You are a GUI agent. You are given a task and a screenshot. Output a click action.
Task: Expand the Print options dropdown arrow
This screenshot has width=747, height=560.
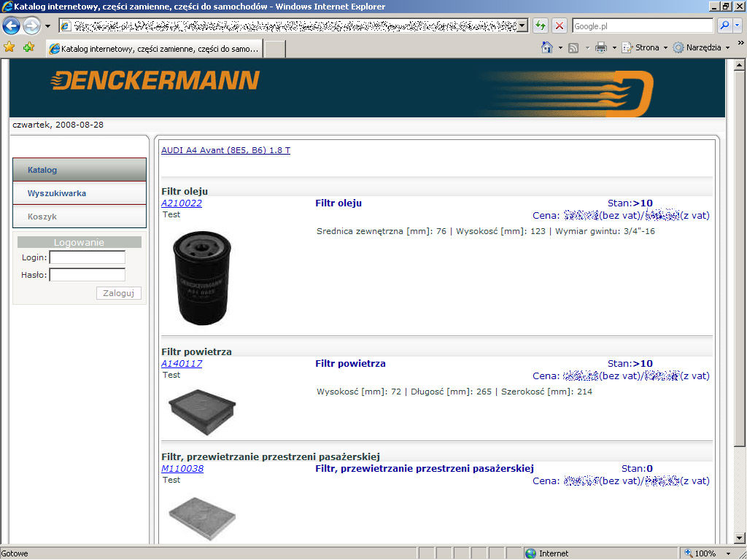tap(614, 47)
